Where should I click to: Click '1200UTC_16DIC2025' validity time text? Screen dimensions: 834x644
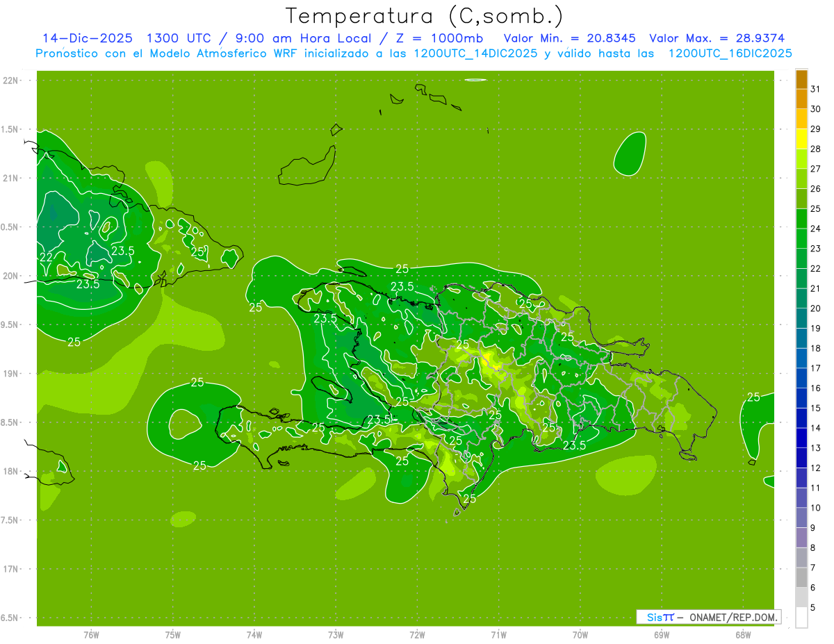730,53
